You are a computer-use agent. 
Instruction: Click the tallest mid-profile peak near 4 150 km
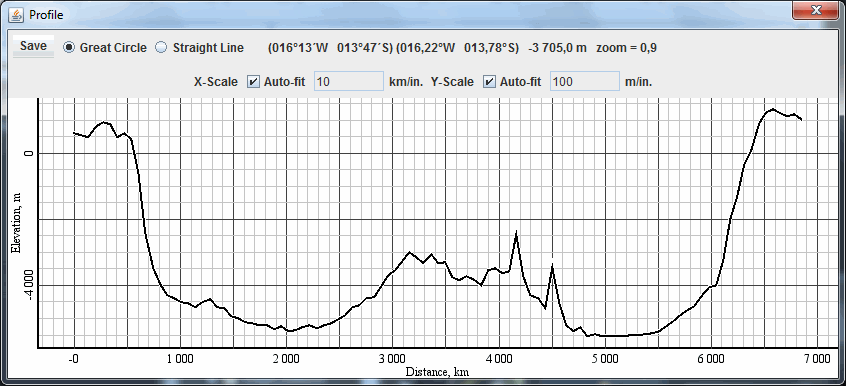click(516, 232)
